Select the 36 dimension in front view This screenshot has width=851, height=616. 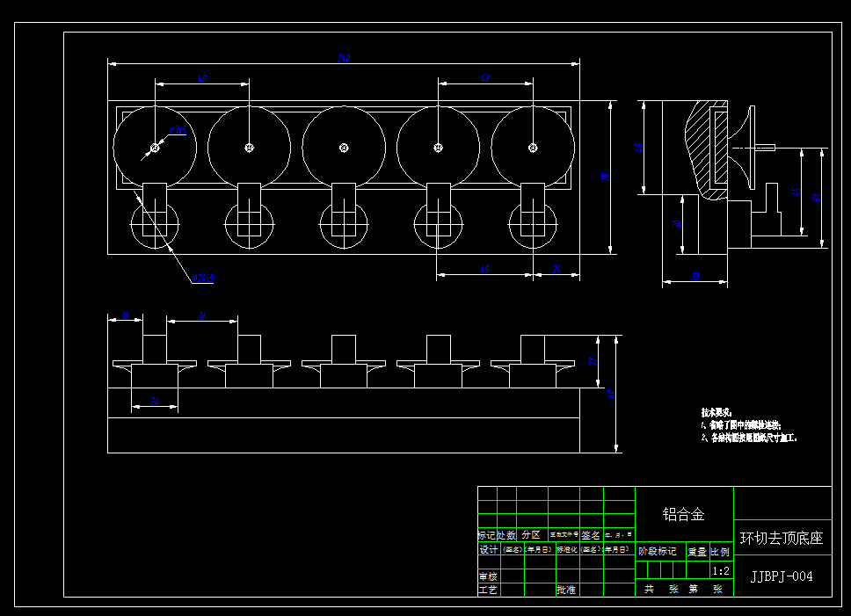(x=202, y=315)
